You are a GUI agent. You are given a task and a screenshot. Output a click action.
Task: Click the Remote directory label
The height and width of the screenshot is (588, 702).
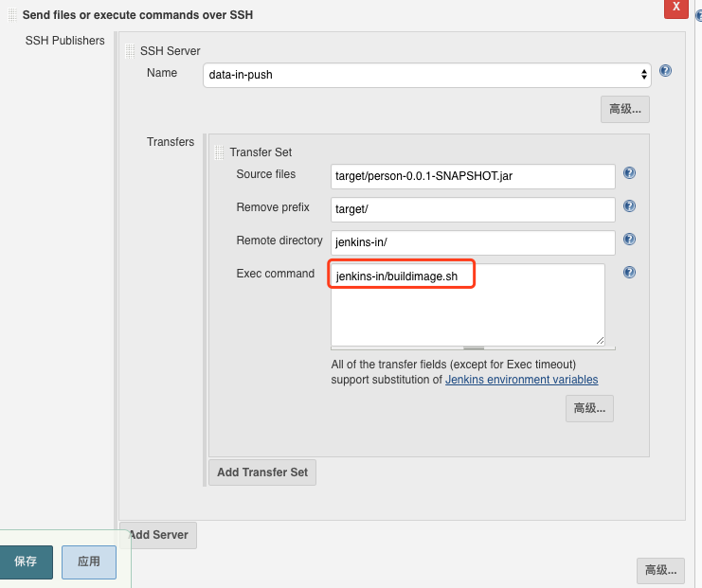point(279,241)
